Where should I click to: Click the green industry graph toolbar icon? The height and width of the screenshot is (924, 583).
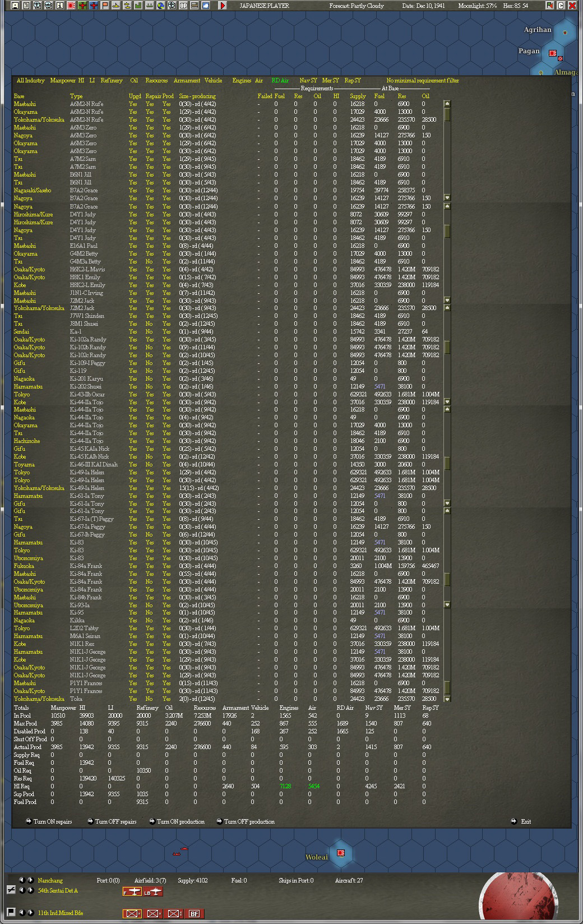click(x=138, y=6)
